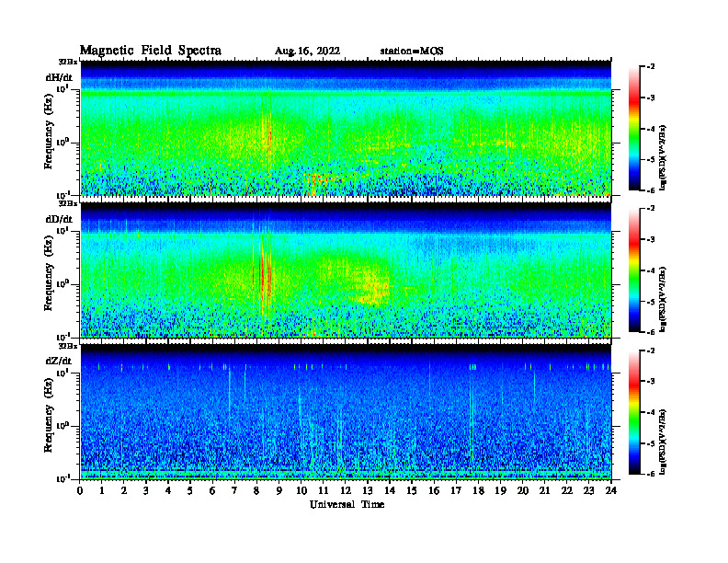Click hour 2 on the Universal Time axis
The height and width of the screenshot is (563, 728).
(124, 491)
